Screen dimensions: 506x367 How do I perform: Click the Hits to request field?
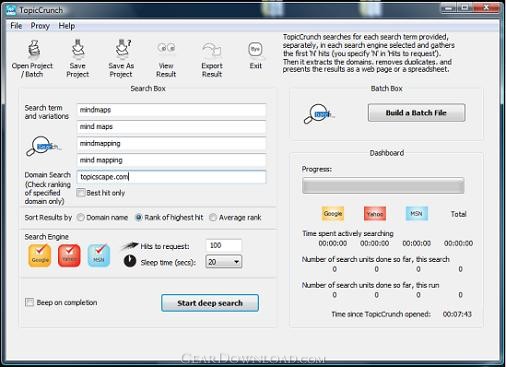[224, 246]
